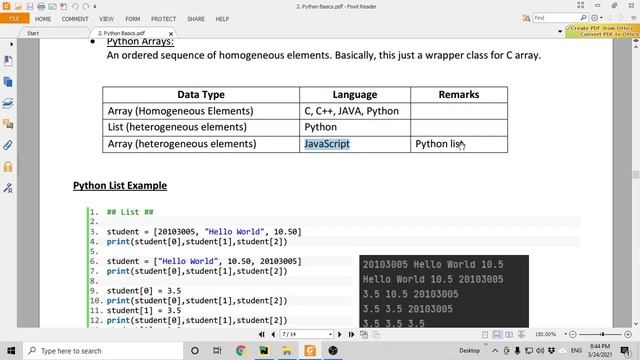The width and height of the screenshot is (640, 360).
Task: Click the volume speaker tray icon
Action: (540, 351)
